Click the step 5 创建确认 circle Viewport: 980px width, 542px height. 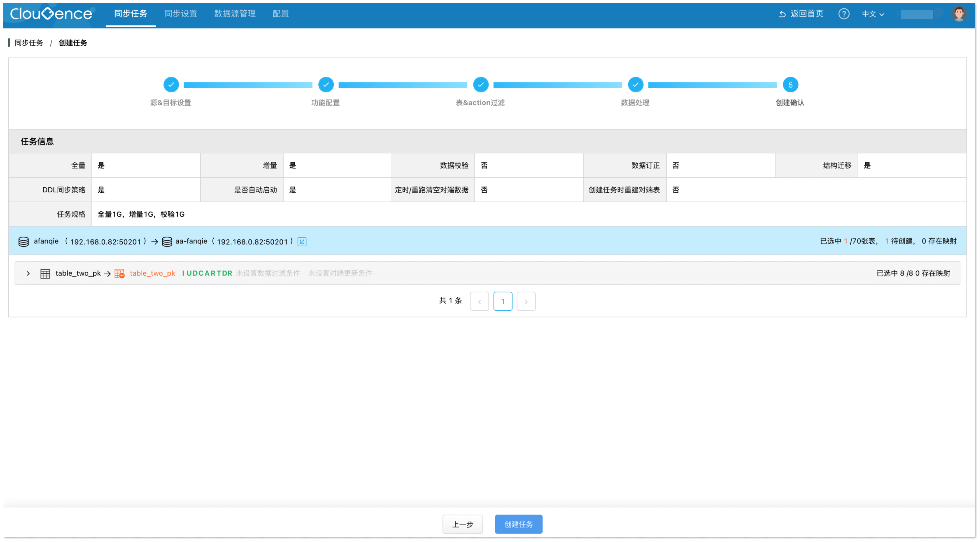pyautogui.click(x=790, y=84)
